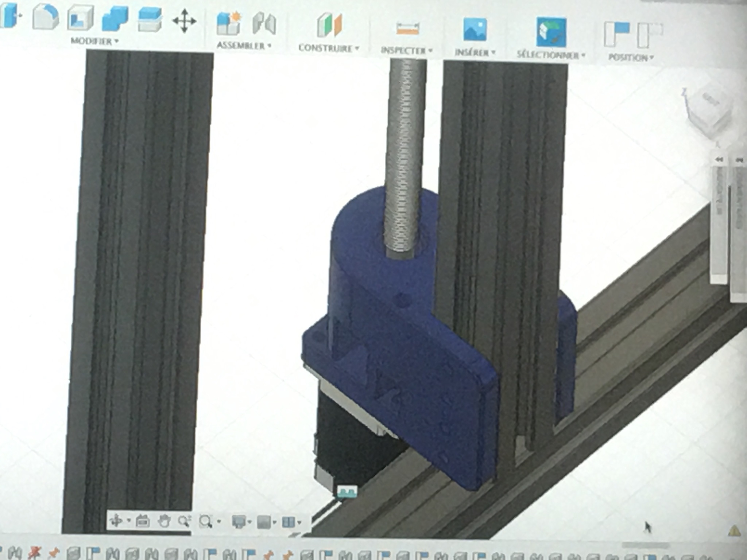Open the INSÉRER dropdown menu
747x560 pixels.
tap(475, 52)
